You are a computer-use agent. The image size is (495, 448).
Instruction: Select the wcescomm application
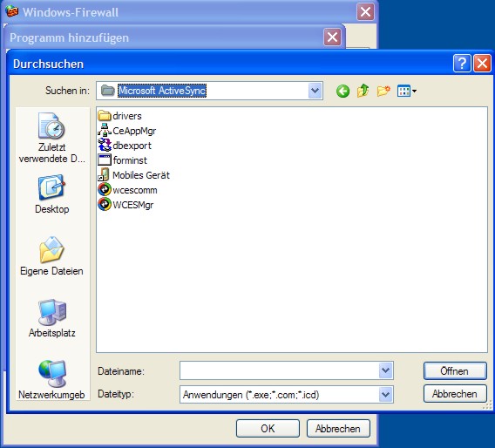click(x=127, y=190)
